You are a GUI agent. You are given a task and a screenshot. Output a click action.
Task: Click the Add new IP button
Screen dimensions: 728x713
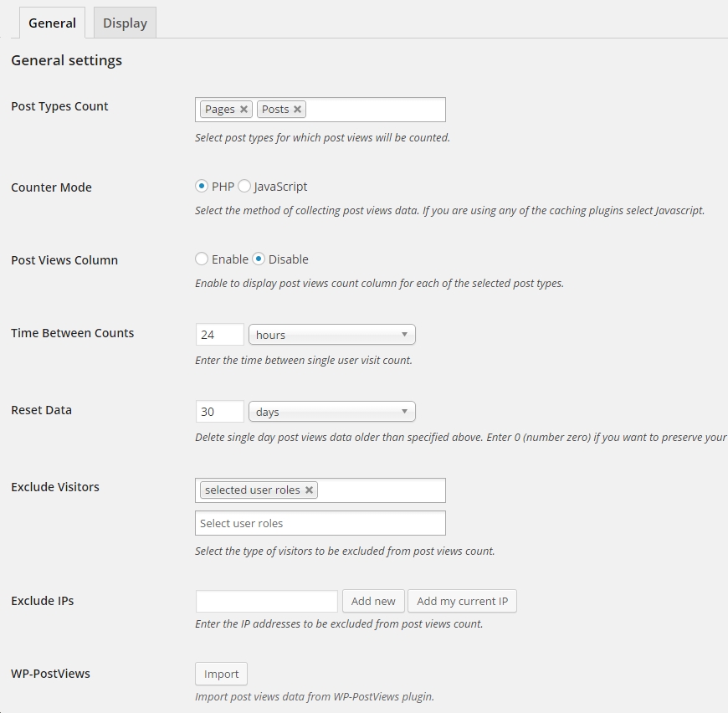373,601
